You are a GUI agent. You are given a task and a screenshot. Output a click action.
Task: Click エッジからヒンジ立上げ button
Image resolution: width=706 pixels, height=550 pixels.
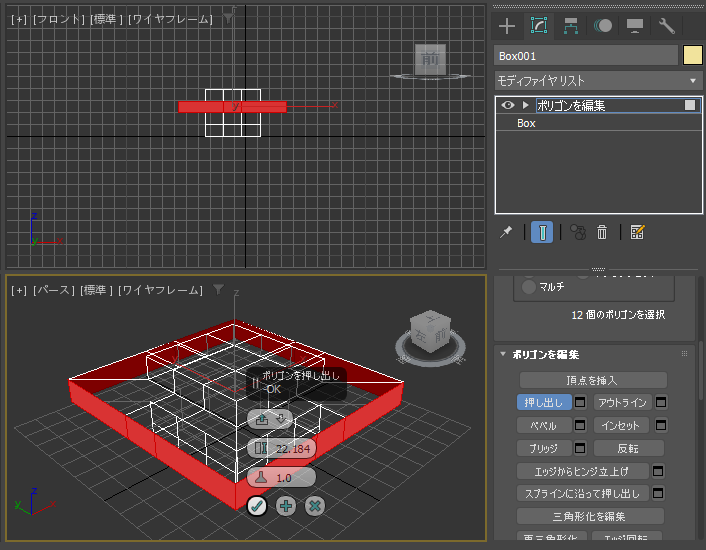point(583,471)
